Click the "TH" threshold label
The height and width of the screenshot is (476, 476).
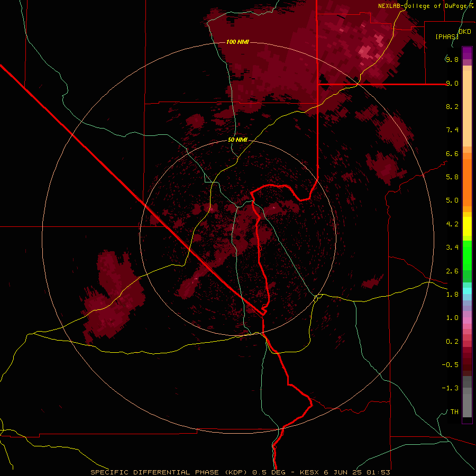tap(454, 412)
